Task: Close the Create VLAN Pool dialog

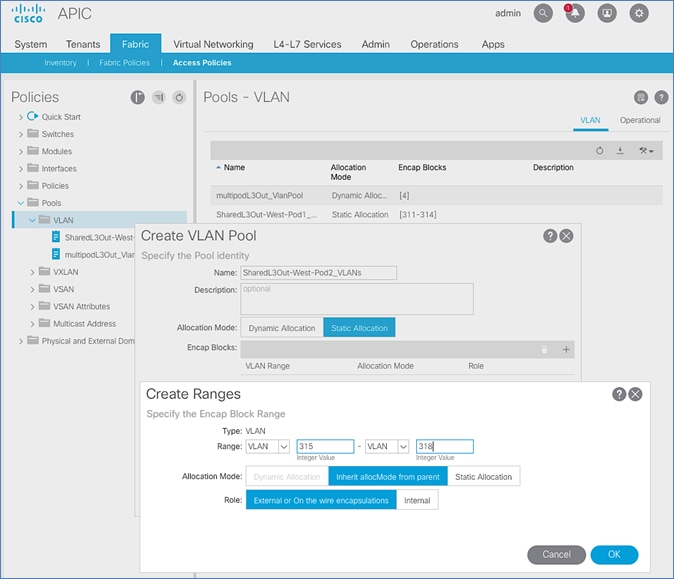Action: (x=566, y=236)
